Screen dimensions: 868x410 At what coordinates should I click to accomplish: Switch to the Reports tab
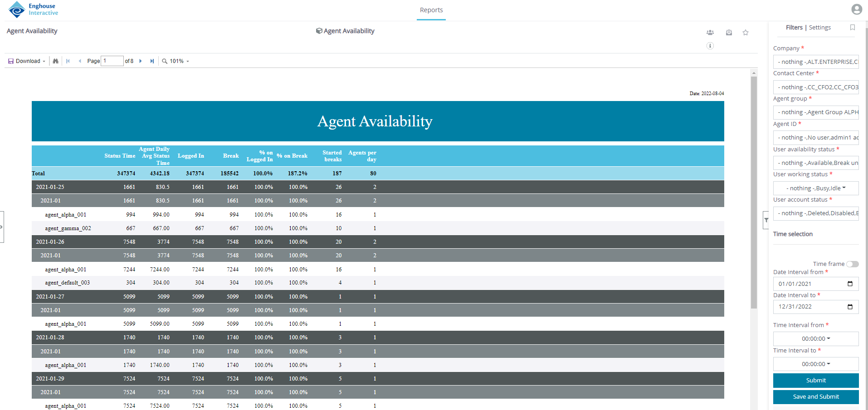431,10
